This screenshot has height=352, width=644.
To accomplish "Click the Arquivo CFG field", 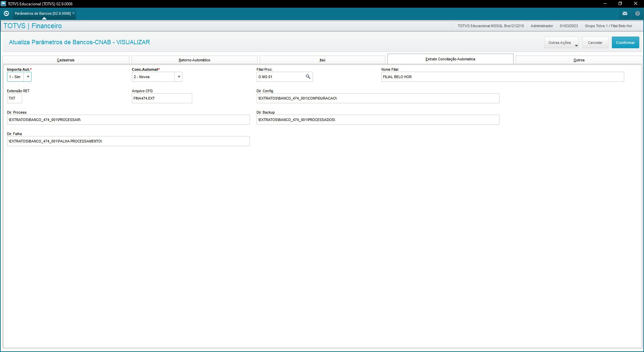I will click(162, 98).
